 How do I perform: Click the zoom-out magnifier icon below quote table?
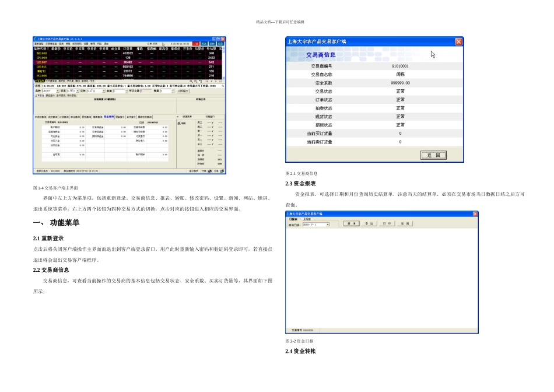tap(195, 80)
